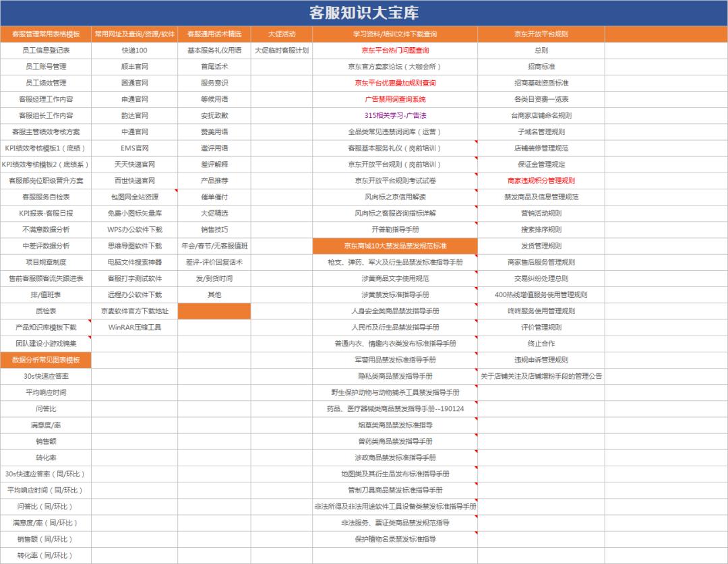Open 包图网全站资源

(135, 197)
